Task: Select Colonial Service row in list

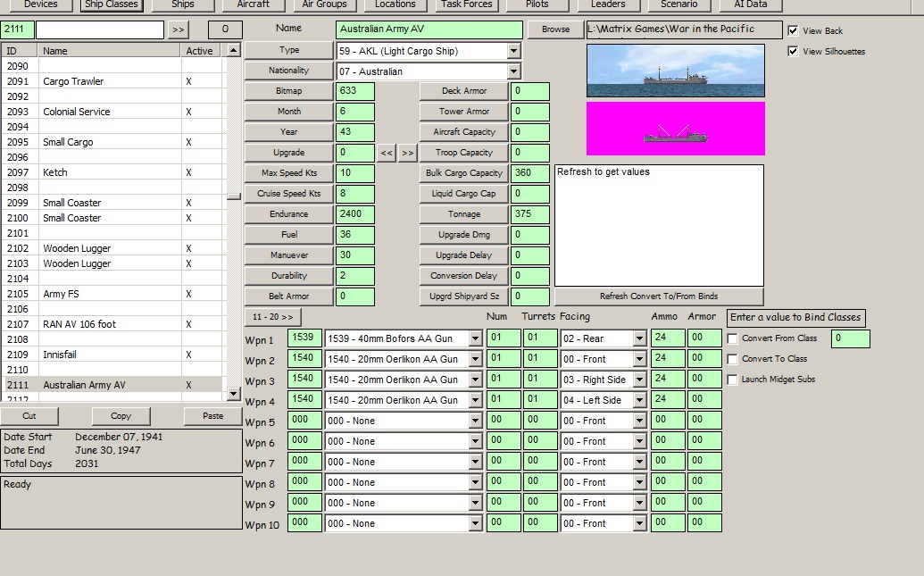Action: coord(113,112)
